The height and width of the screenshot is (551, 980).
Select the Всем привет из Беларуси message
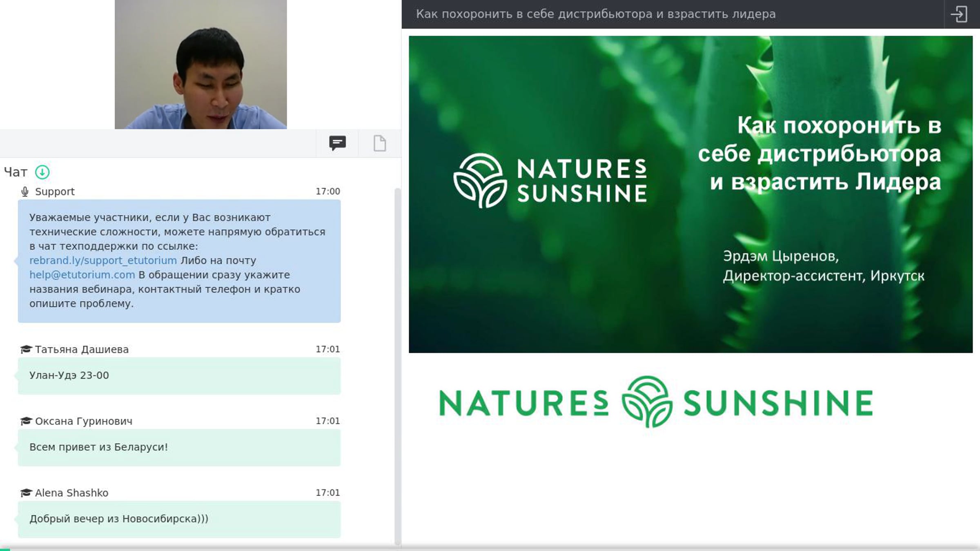(179, 447)
